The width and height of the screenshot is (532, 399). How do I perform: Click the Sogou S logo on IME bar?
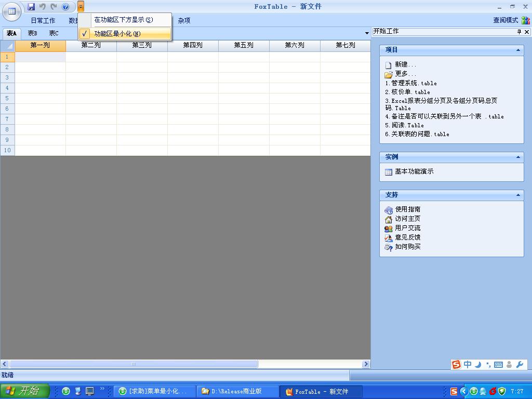tap(456, 364)
